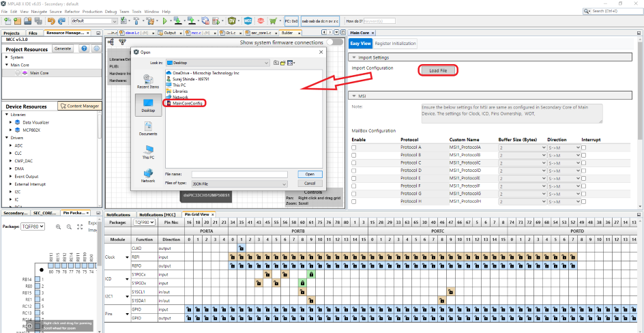Expand the I2C1 module arrow in Pin Grid
The width and height of the screenshot is (644, 333).
(x=127, y=296)
